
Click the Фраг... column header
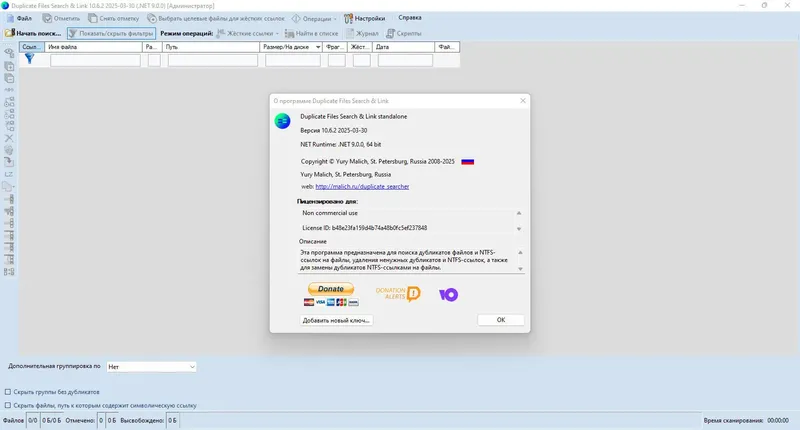[x=335, y=47]
